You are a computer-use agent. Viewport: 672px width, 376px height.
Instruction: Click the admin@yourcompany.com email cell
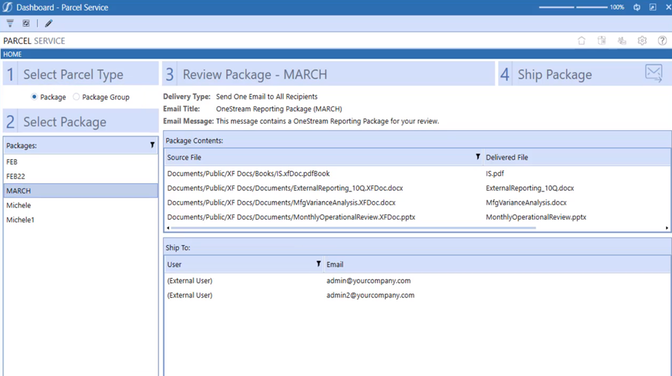point(369,281)
